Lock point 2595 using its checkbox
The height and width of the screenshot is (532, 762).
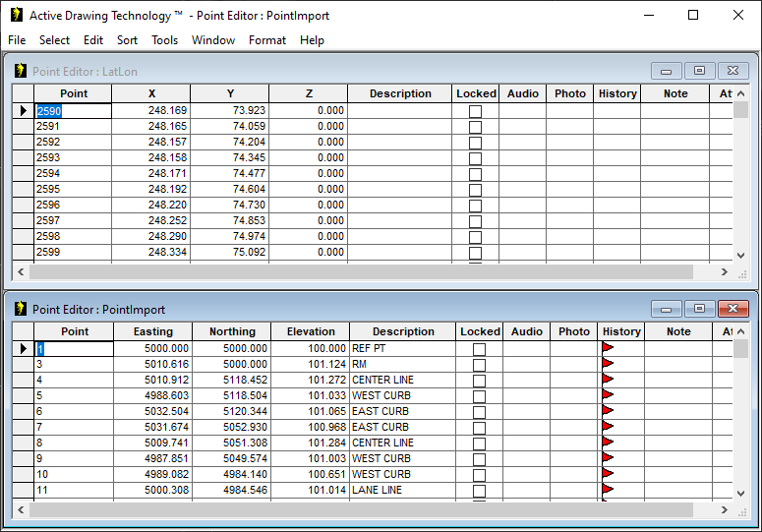point(476,190)
